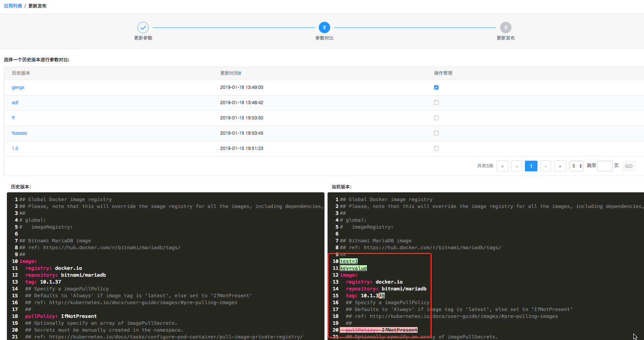Go to first page double-arrow
Screen dimensions: 644x340
click(502, 166)
